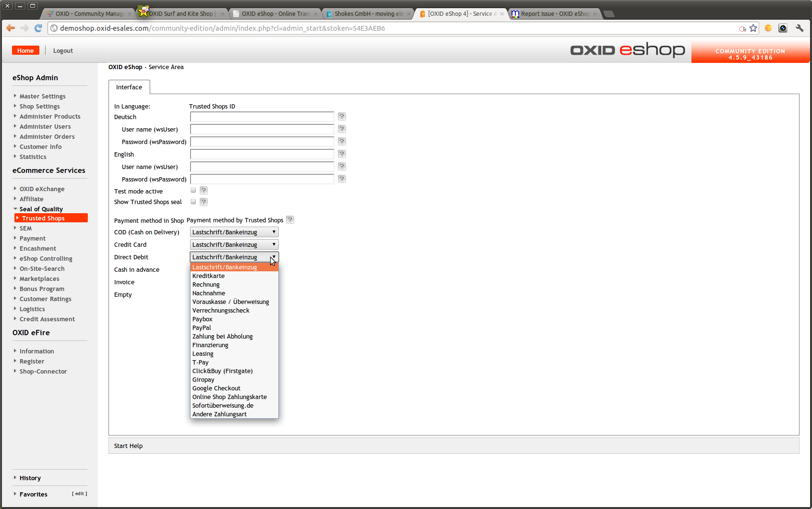812x509 pixels.
Task: Click help icon beside Test mode active
Action: (204, 191)
